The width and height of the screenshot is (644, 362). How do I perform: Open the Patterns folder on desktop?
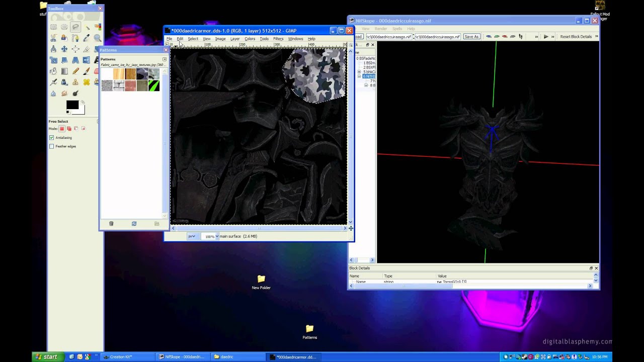tap(310, 332)
